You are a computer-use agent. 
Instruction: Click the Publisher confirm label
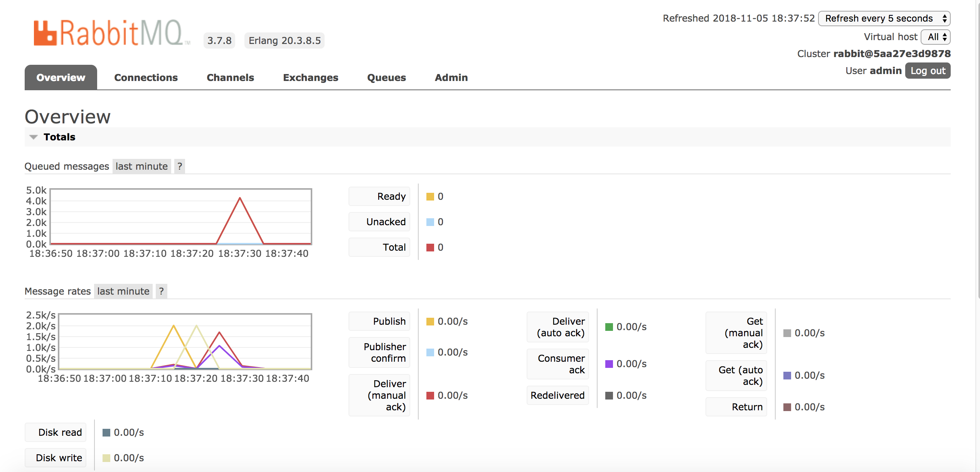coord(379,352)
